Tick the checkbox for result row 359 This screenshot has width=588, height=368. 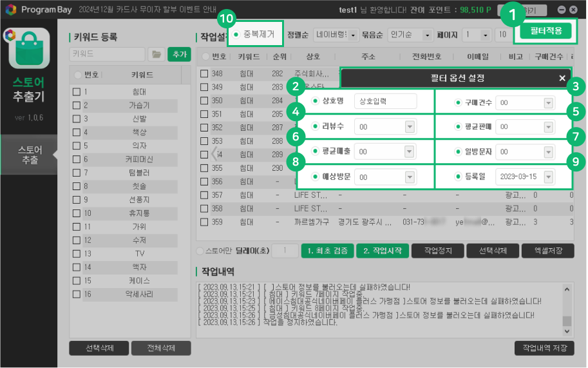(204, 222)
